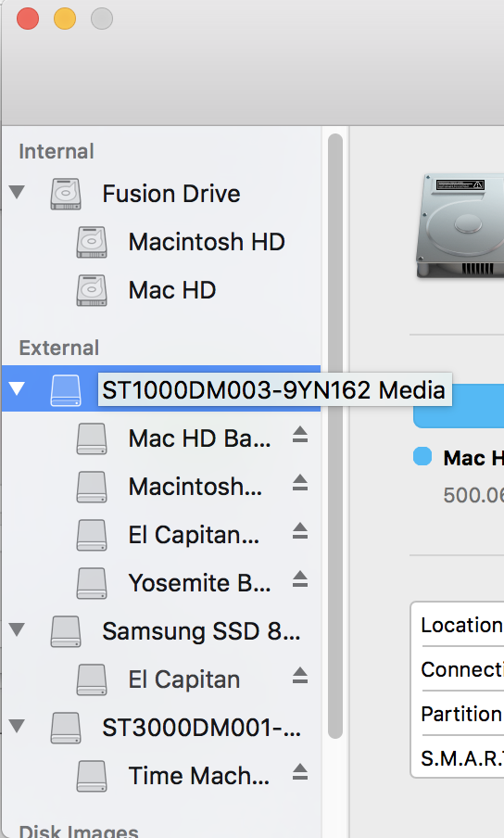The width and height of the screenshot is (504, 838).
Task: Collapse the Fusion Drive tree
Action: pos(17,192)
